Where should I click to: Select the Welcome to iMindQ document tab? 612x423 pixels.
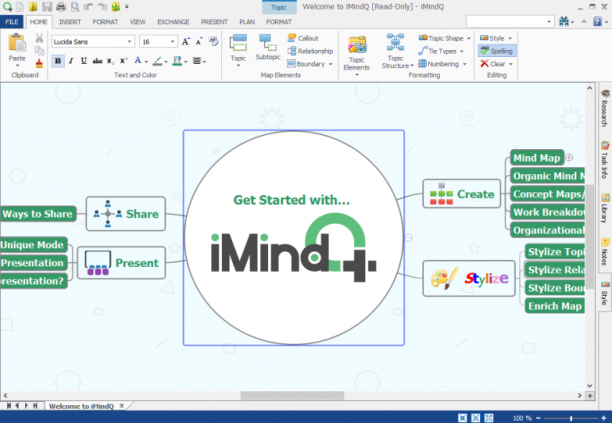click(x=81, y=406)
